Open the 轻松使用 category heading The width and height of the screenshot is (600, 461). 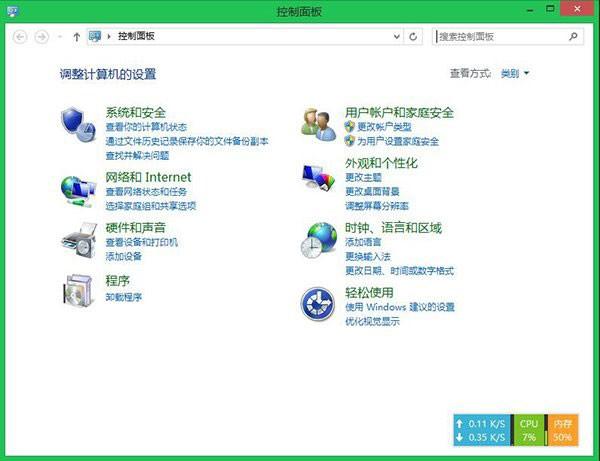point(369,292)
